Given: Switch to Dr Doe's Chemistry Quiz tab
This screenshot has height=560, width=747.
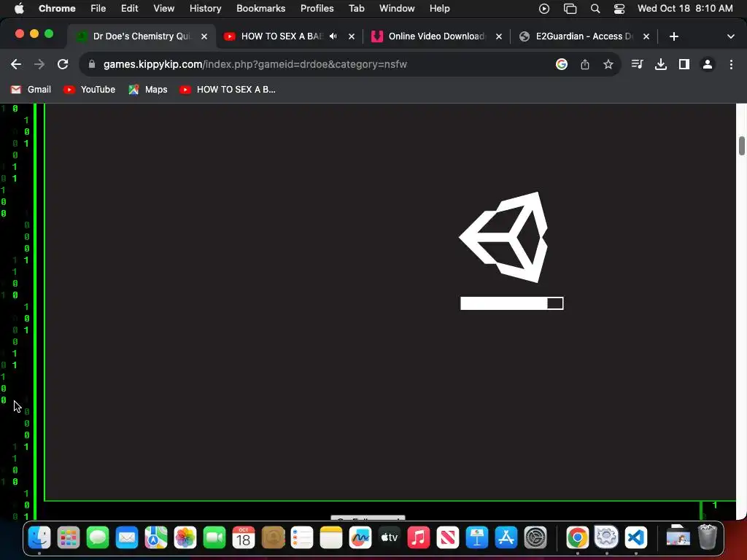Looking at the screenshot, I should click(x=142, y=36).
